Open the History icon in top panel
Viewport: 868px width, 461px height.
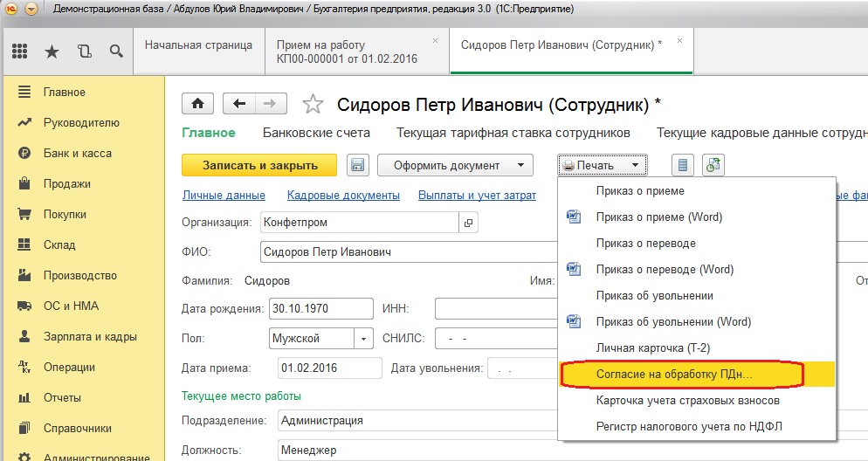coord(84,52)
